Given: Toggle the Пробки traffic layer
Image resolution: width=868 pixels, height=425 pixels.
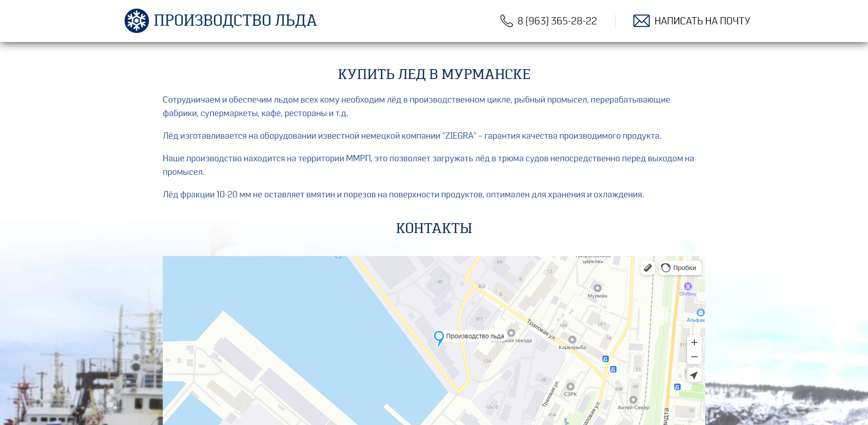Looking at the screenshot, I should [x=680, y=268].
